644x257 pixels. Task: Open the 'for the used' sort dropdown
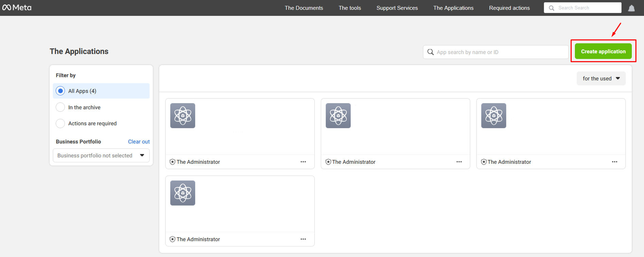click(x=601, y=79)
